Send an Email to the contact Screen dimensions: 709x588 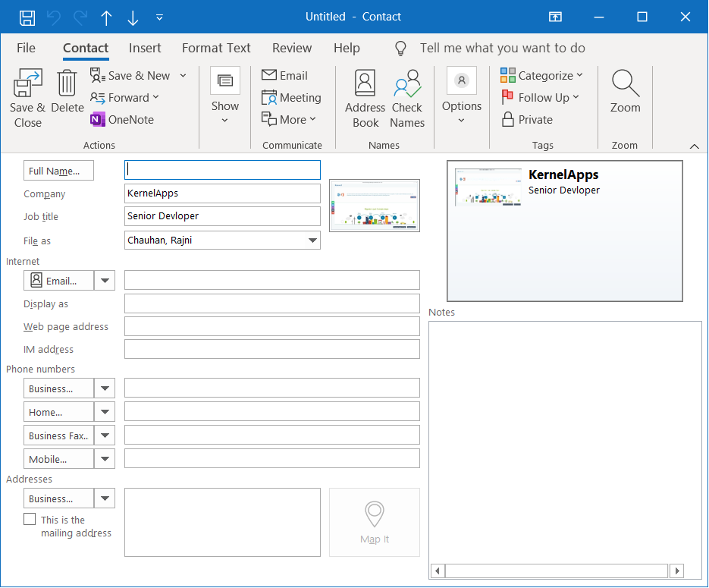click(x=285, y=76)
